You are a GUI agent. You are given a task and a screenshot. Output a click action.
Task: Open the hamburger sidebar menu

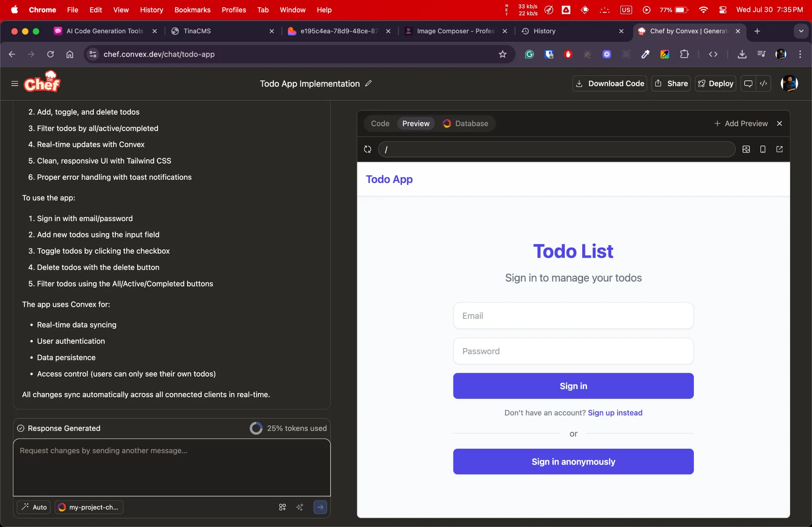[15, 84]
